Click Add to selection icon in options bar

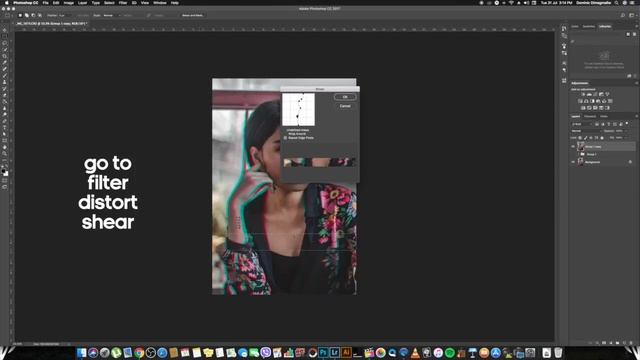click(27, 16)
